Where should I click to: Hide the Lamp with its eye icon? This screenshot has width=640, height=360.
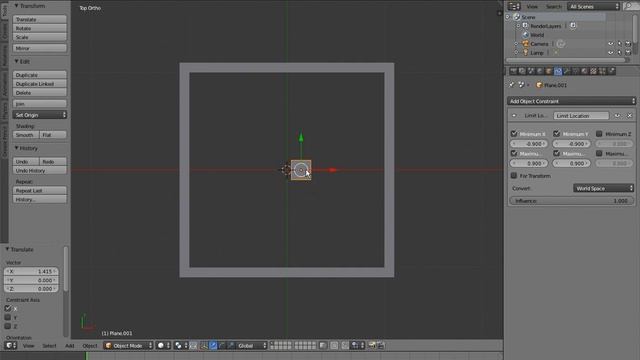click(611, 53)
